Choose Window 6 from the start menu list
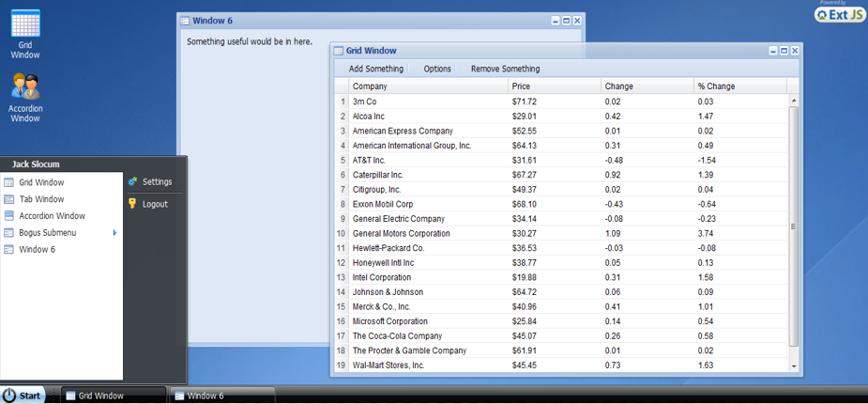 (x=37, y=250)
